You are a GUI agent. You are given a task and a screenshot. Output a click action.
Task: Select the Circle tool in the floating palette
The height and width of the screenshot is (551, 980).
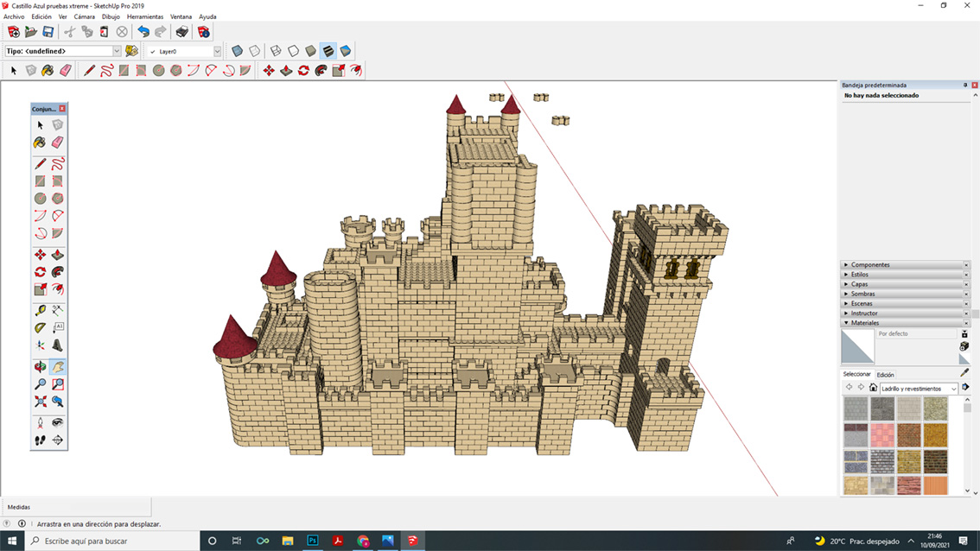pos(40,199)
